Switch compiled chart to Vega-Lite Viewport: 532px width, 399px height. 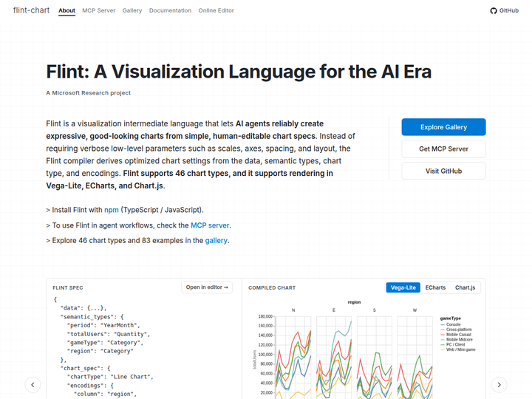pos(403,287)
